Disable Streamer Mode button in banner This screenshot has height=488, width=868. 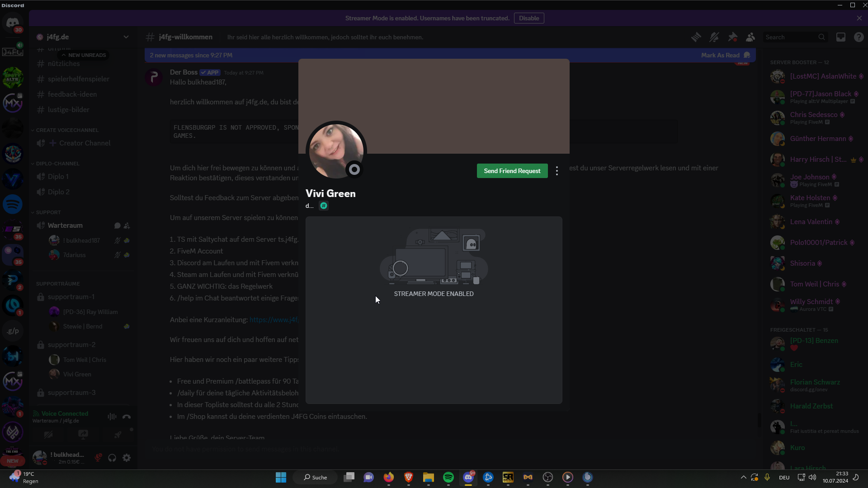point(528,19)
